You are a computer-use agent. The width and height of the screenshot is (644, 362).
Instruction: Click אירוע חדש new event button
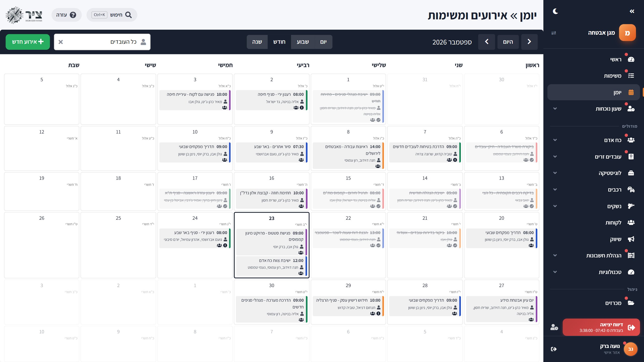point(28,42)
